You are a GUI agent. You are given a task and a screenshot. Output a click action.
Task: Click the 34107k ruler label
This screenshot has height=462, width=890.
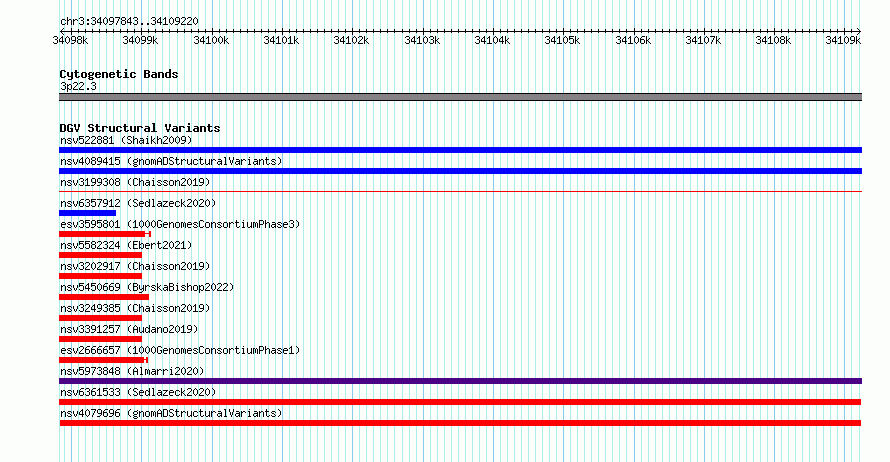pyautogui.click(x=703, y=40)
